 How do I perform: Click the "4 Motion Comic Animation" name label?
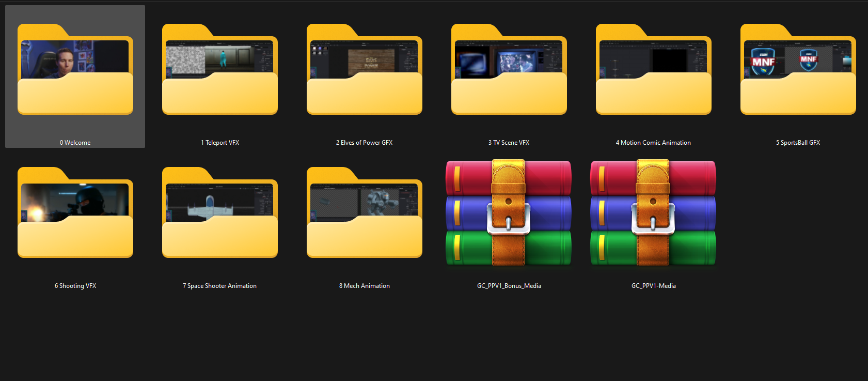653,143
